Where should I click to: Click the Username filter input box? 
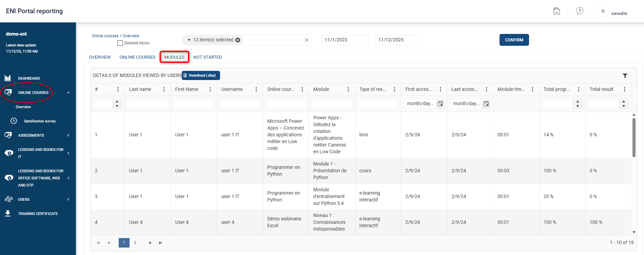pos(240,104)
